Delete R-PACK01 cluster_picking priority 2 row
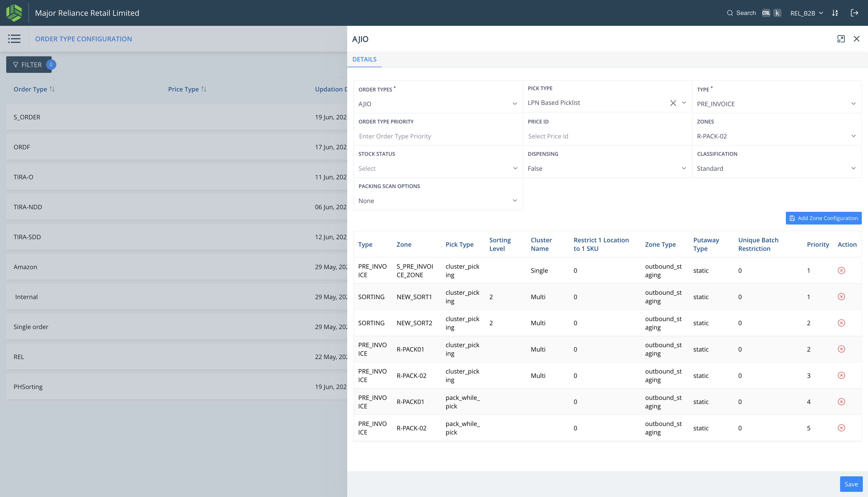 click(841, 349)
